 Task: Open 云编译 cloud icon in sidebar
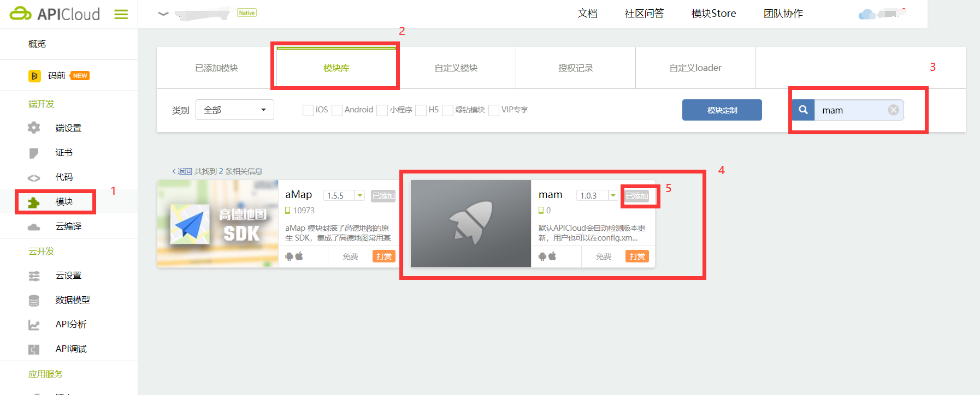[34, 227]
